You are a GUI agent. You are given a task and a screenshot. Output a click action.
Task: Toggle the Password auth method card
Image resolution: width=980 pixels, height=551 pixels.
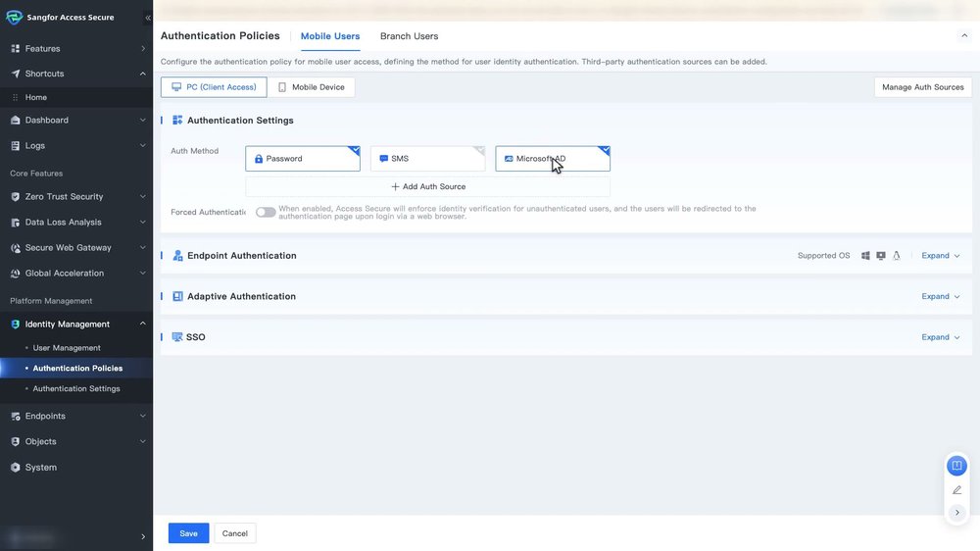[303, 159]
